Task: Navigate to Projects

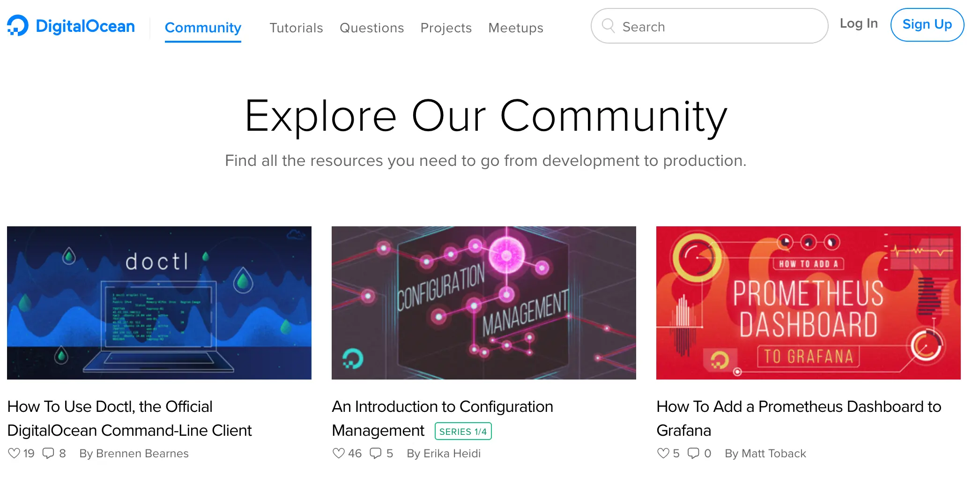Action: click(x=446, y=28)
